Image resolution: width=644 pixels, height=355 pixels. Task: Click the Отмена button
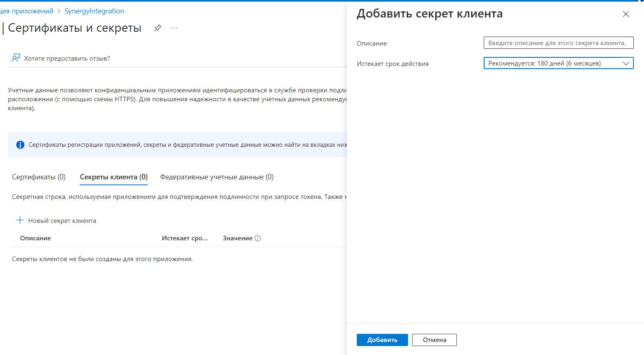tap(434, 340)
